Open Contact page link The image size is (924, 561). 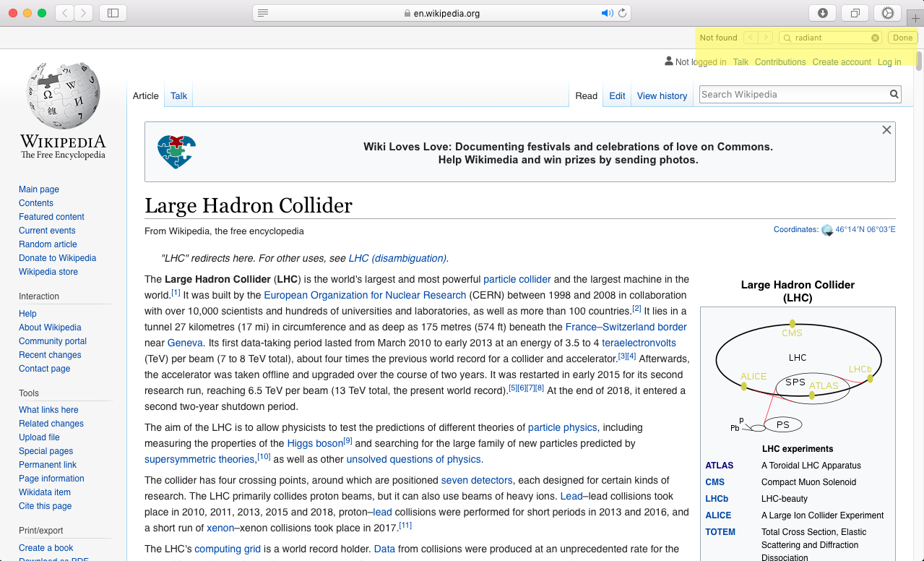click(45, 369)
